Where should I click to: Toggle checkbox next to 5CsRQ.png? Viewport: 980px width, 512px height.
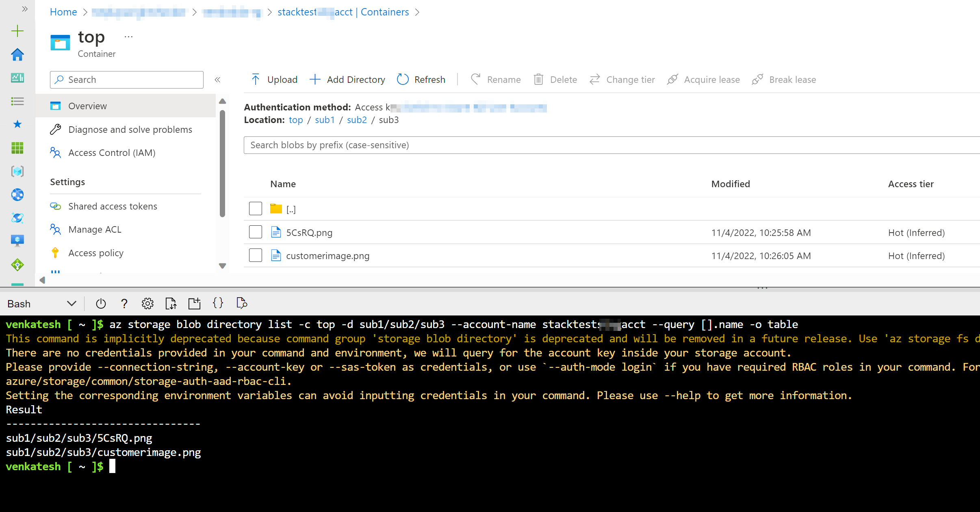click(256, 232)
